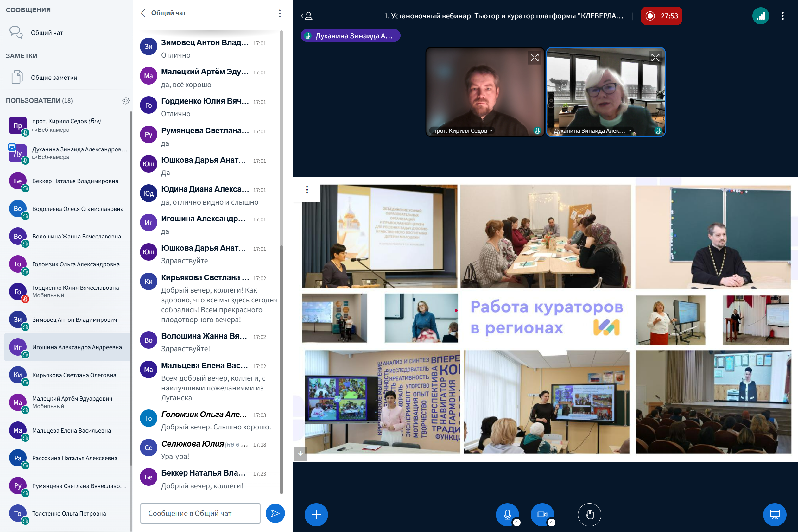Open the chat options three-dot menu
This screenshot has width=798, height=532.
click(x=280, y=13)
